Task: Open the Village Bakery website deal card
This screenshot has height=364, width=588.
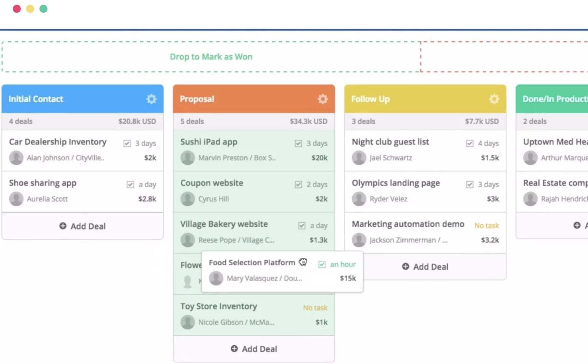Action: (x=224, y=224)
